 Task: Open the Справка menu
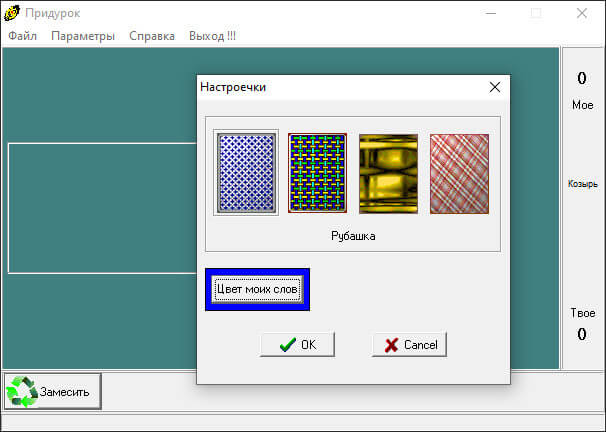[x=152, y=36]
